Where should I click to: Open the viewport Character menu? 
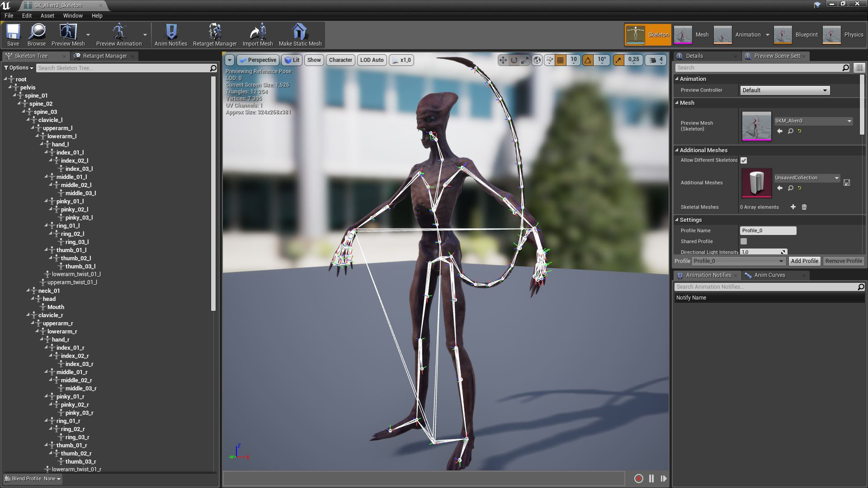pyautogui.click(x=340, y=60)
